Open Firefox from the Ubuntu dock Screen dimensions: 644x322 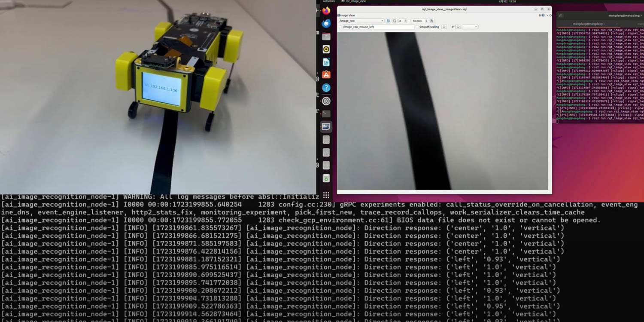[x=326, y=11]
